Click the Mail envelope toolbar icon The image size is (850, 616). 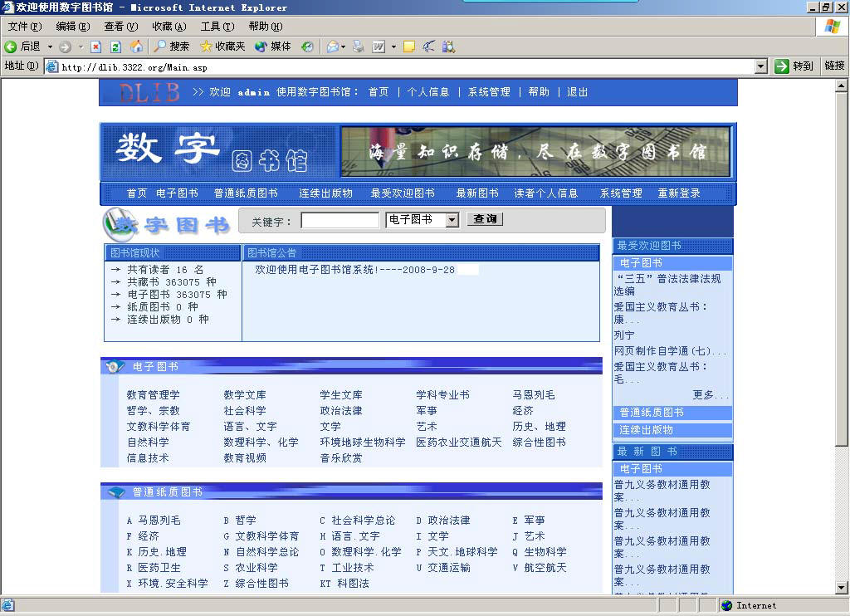click(x=333, y=46)
